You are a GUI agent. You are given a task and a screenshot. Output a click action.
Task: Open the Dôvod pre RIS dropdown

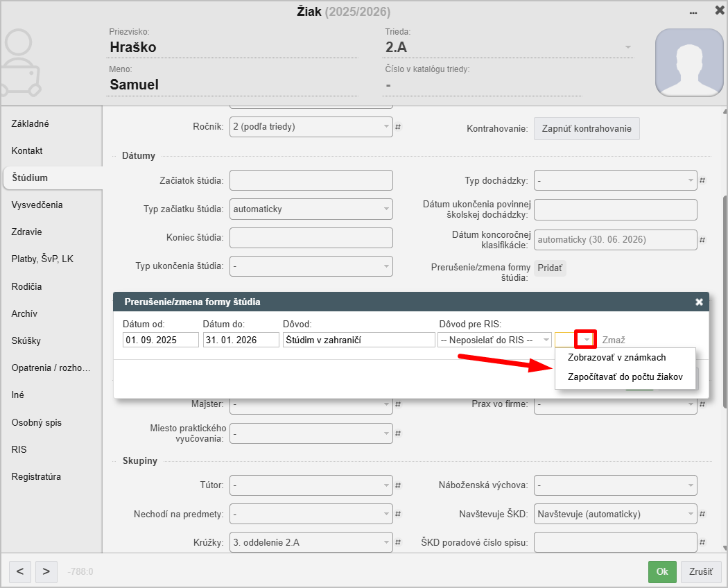click(494, 340)
